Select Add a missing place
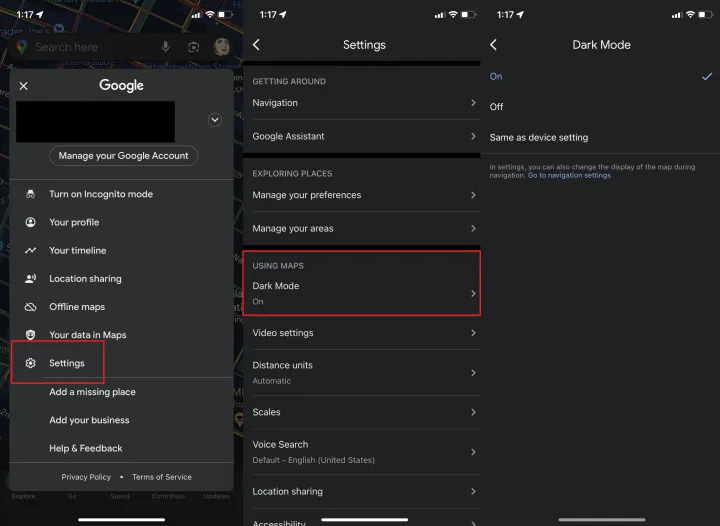 click(x=92, y=392)
